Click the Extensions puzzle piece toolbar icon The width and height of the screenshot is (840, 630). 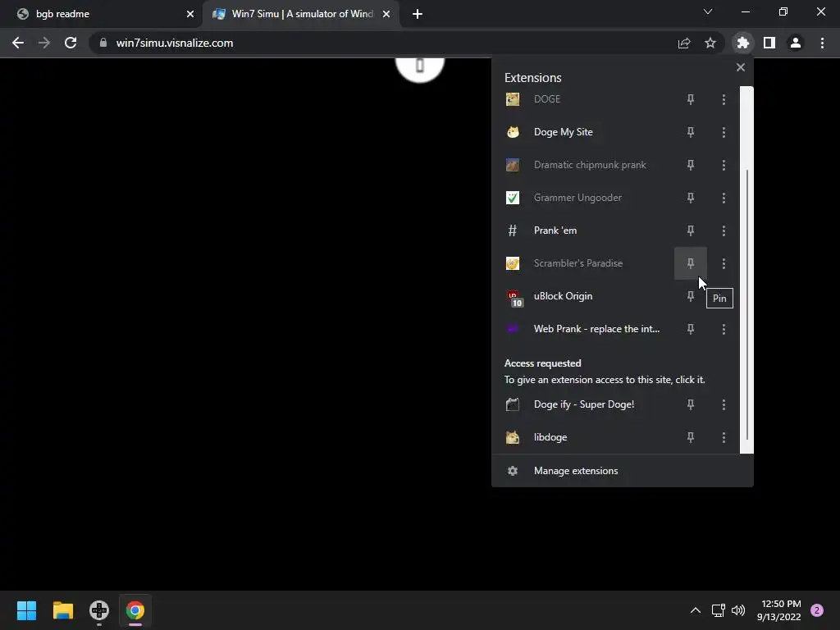pos(743,43)
